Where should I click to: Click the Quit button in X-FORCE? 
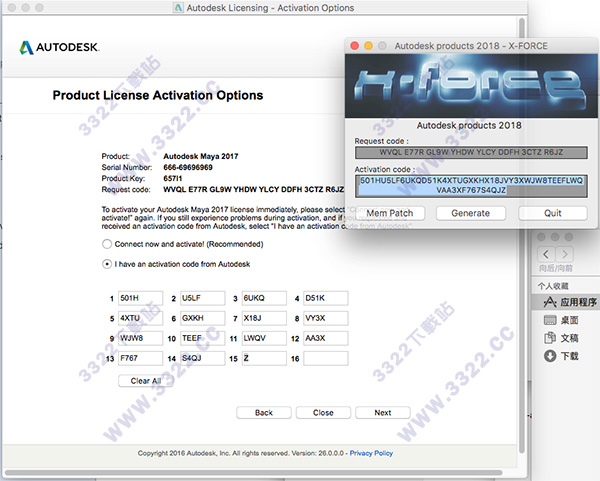tap(553, 213)
